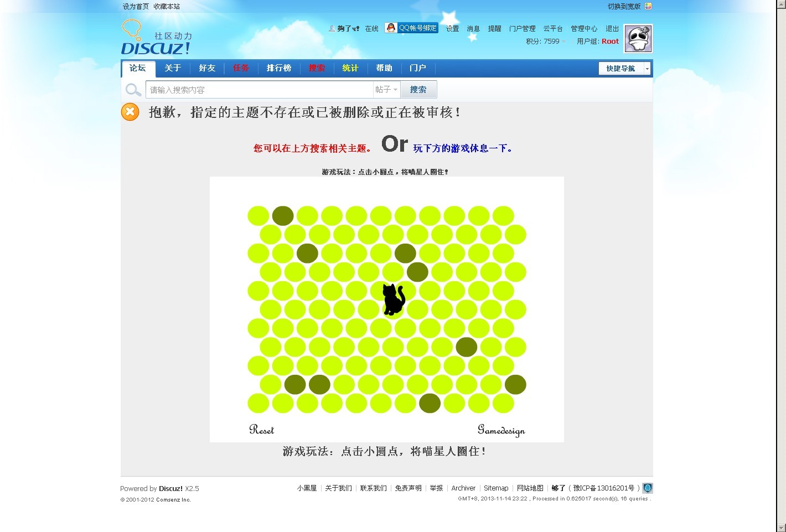The width and height of the screenshot is (786, 532).
Task: Click 切换到宽版 link
Action: click(624, 7)
